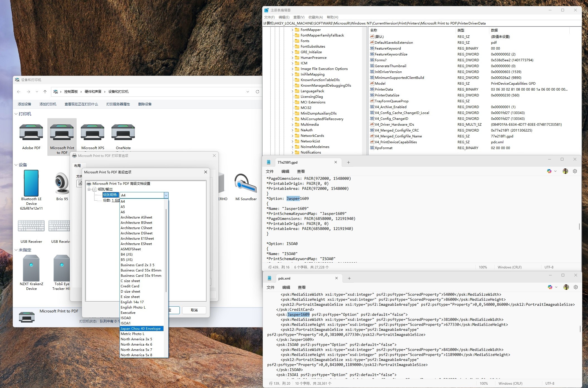Select the Bluetooth LE Device icon
The height and width of the screenshot is (388, 588).
pyautogui.click(x=31, y=183)
